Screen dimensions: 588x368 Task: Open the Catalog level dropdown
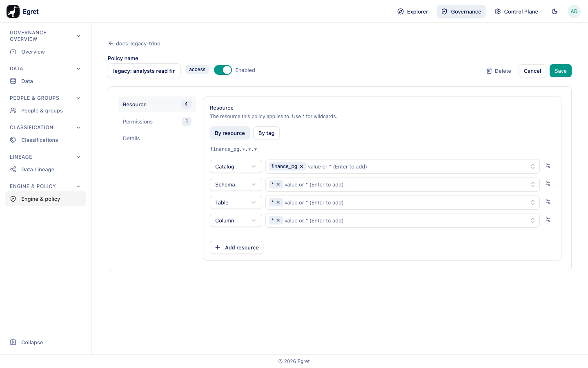tap(236, 166)
